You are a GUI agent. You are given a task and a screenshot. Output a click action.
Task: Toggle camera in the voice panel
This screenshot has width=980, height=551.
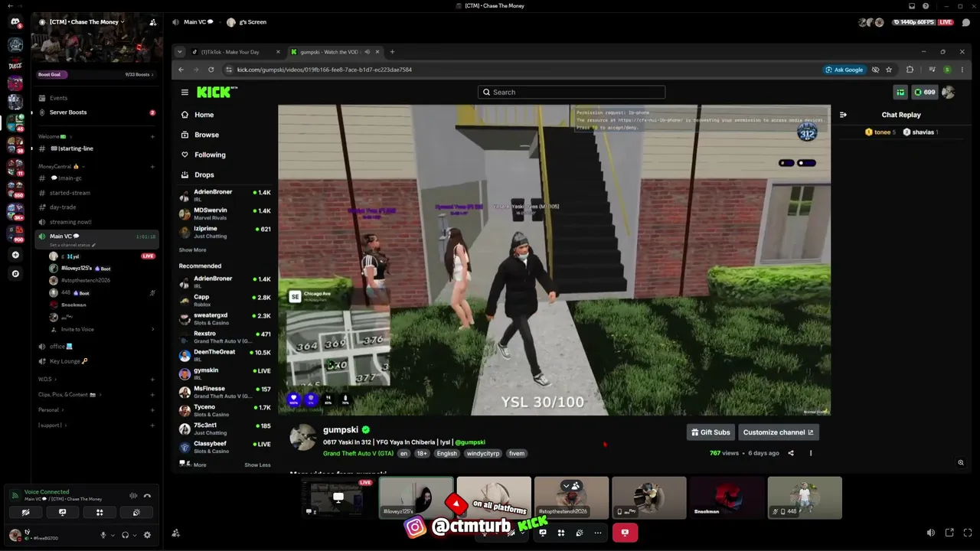coord(25,513)
